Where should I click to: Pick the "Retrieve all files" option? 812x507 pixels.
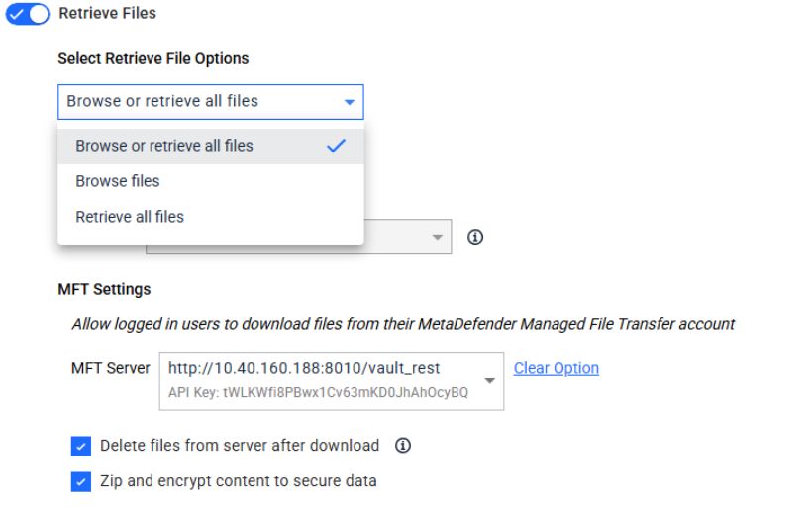pos(130,217)
